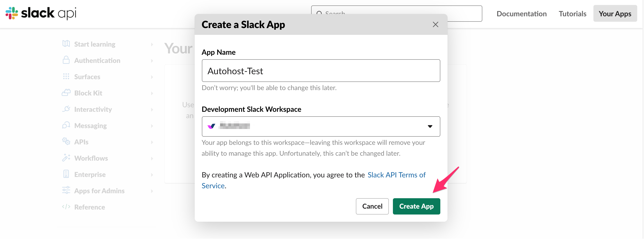Select the Workflows icon in sidebar
The image size is (644, 248).
click(66, 158)
